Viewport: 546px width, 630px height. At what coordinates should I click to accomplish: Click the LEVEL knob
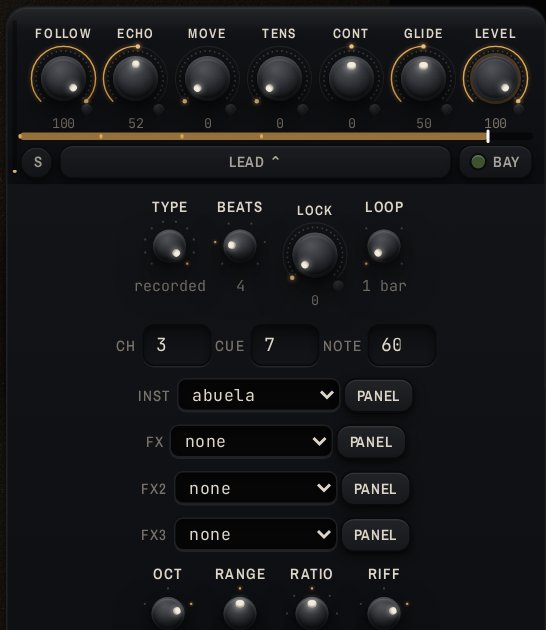(x=495, y=78)
